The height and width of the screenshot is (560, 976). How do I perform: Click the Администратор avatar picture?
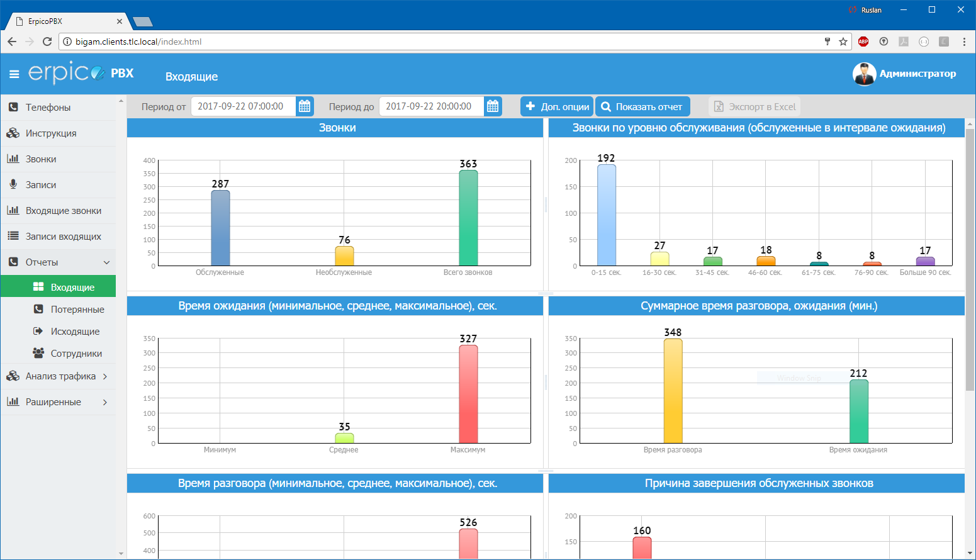[864, 74]
